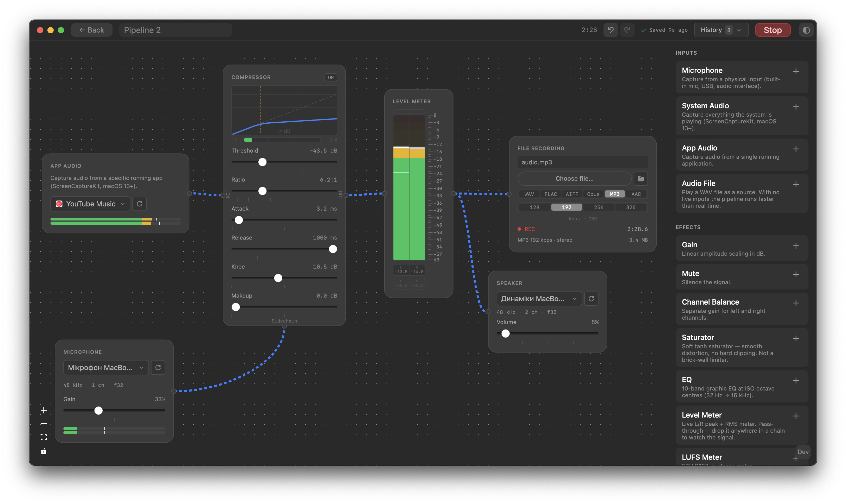The image size is (846, 504).
Task: Open the recording folder icon
Action: coord(640,178)
